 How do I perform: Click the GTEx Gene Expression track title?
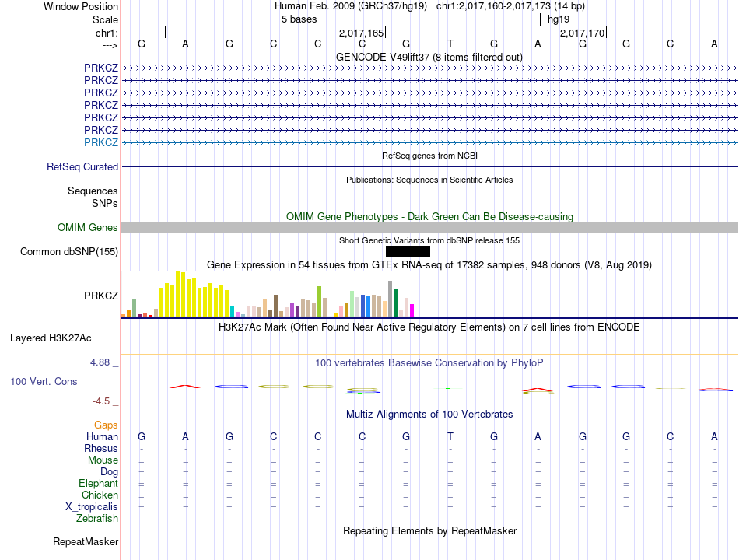coord(429,265)
